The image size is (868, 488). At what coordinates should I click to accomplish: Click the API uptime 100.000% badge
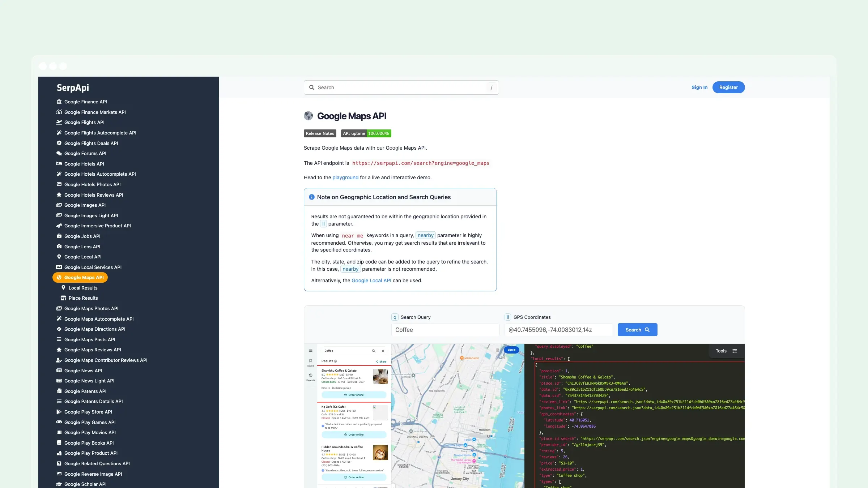(366, 133)
